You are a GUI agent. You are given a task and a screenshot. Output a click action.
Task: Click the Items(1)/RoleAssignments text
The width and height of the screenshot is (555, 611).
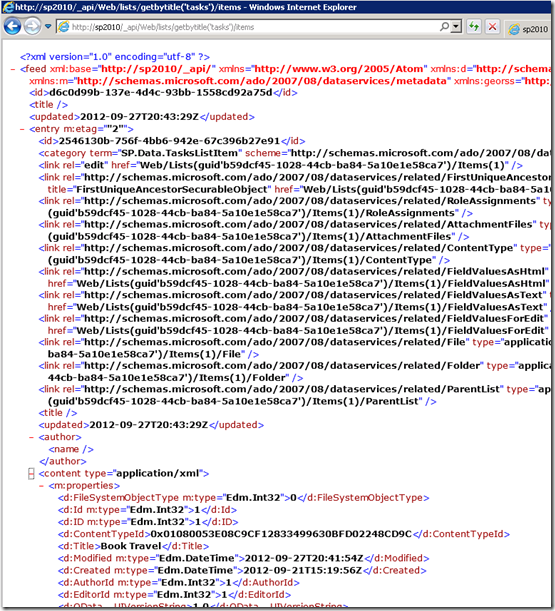pyautogui.click(x=384, y=213)
